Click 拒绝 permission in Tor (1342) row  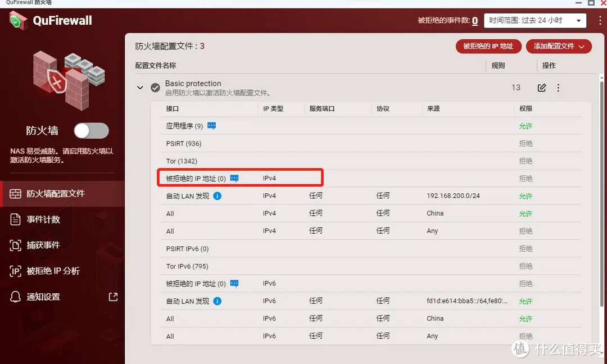point(526,161)
